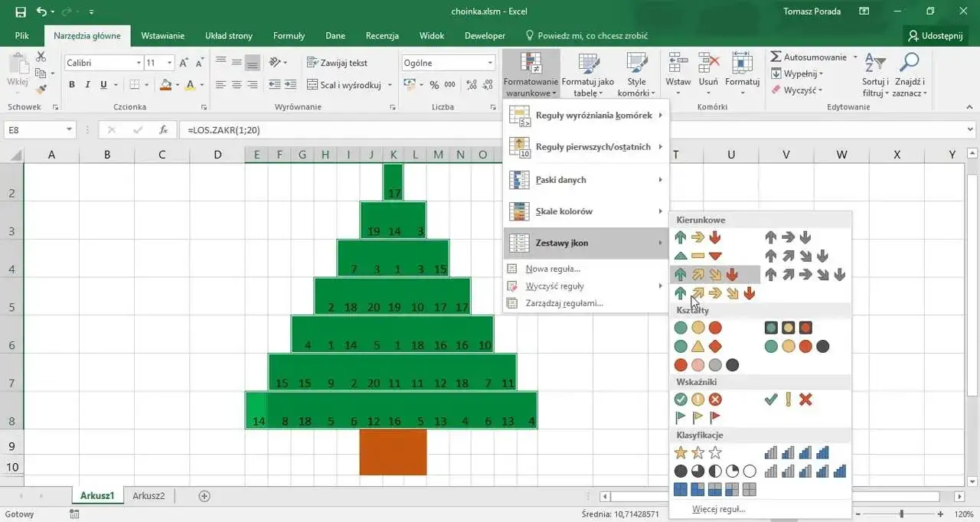The width and height of the screenshot is (980, 522).
Task: Toggle italic formatting
Action: (88, 85)
